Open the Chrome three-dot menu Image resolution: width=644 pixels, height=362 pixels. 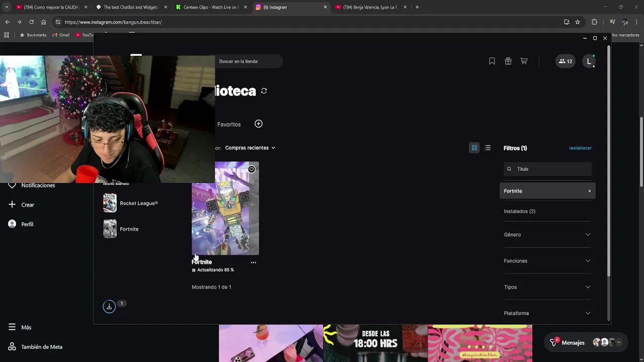pyautogui.click(x=637, y=22)
